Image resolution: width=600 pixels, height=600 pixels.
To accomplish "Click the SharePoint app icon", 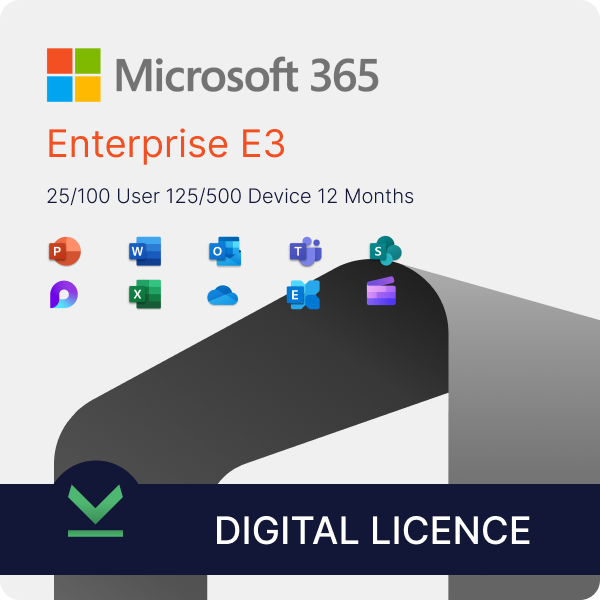I will pos(385,251).
